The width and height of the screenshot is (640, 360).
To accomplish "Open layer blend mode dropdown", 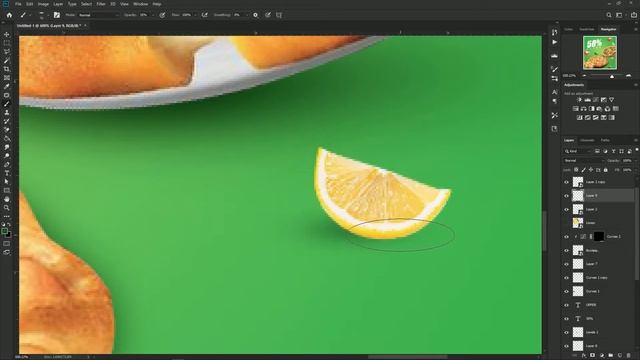I will 583,161.
